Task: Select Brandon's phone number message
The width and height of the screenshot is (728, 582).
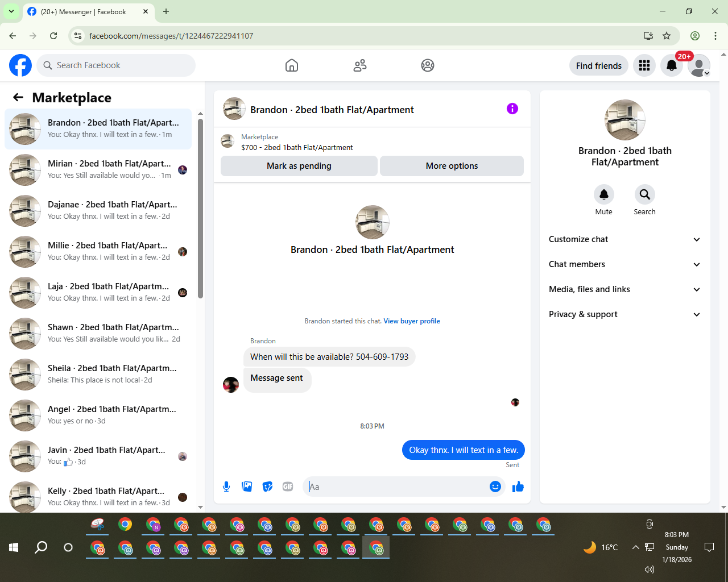Action: click(x=329, y=357)
